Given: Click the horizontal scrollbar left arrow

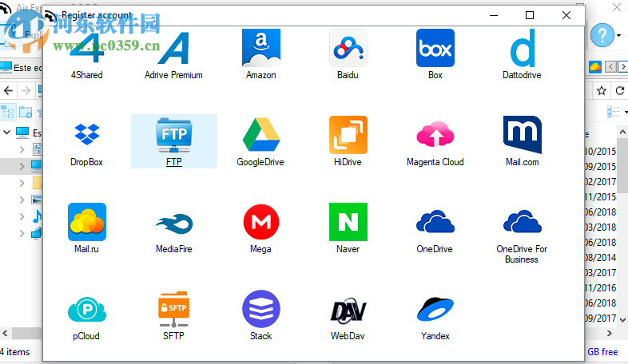Looking at the screenshot, I should pyautogui.click(x=5, y=333).
